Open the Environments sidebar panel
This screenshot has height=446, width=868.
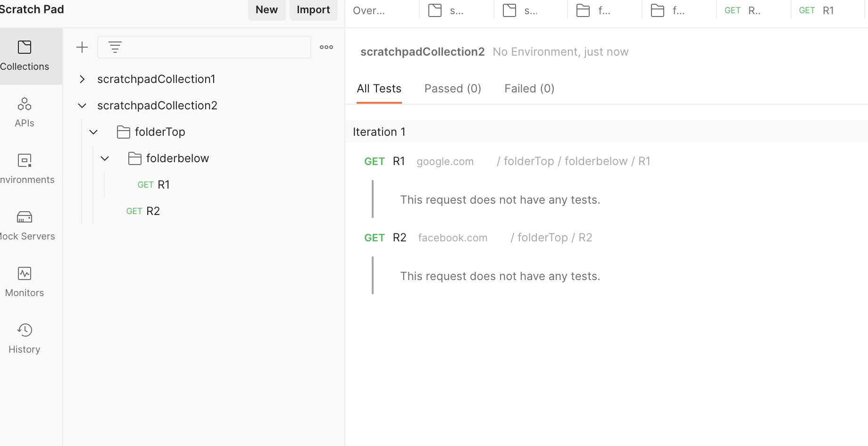(x=24, y=168)
